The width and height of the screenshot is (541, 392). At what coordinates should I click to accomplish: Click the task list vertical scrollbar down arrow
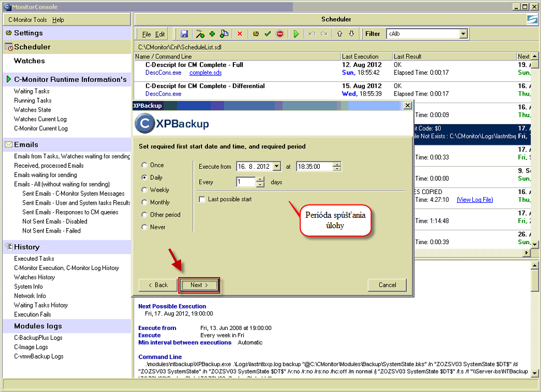pyautogui.click(x=534, y=244)
